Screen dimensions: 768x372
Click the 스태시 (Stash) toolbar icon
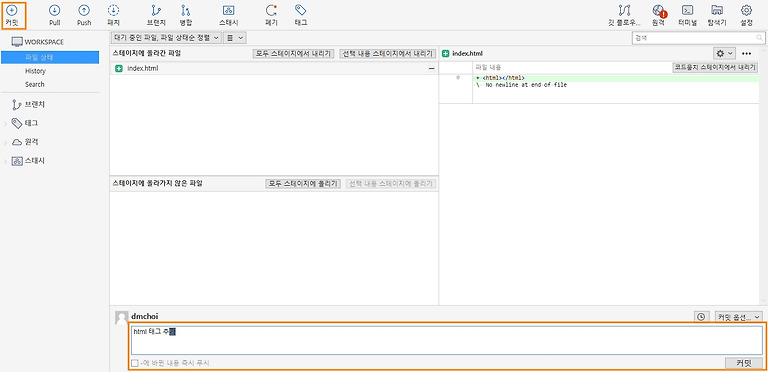[228, 15]
